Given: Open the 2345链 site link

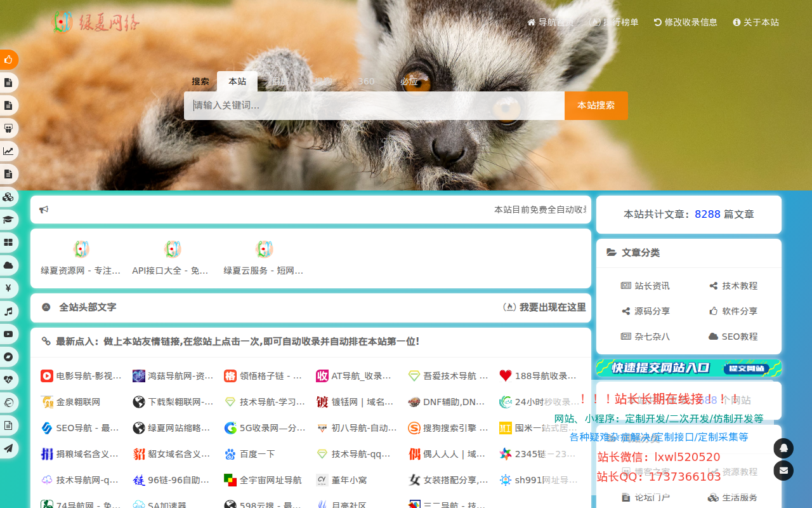Looking at the screenshot, I should click(540, 454).
